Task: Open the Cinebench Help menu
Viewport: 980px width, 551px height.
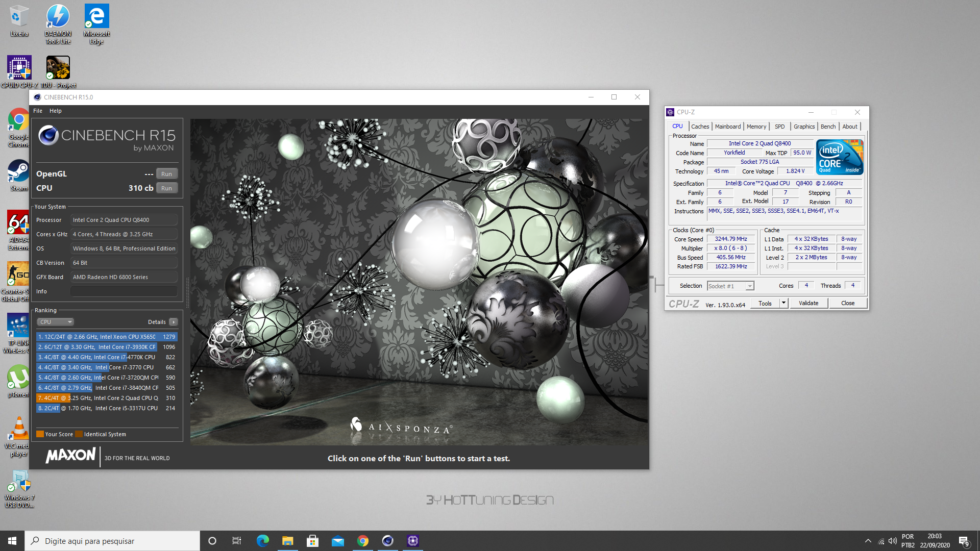Action: (x=56, y=111)
